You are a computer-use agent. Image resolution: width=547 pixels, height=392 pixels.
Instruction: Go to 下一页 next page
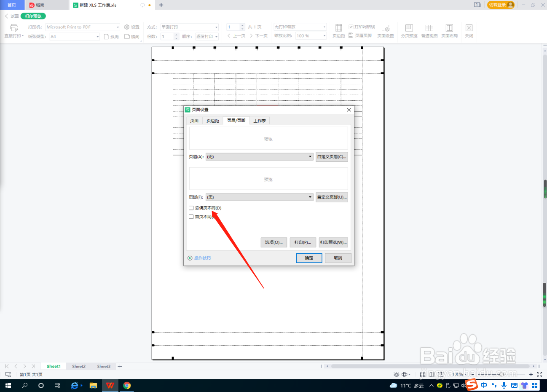[259, 36]
